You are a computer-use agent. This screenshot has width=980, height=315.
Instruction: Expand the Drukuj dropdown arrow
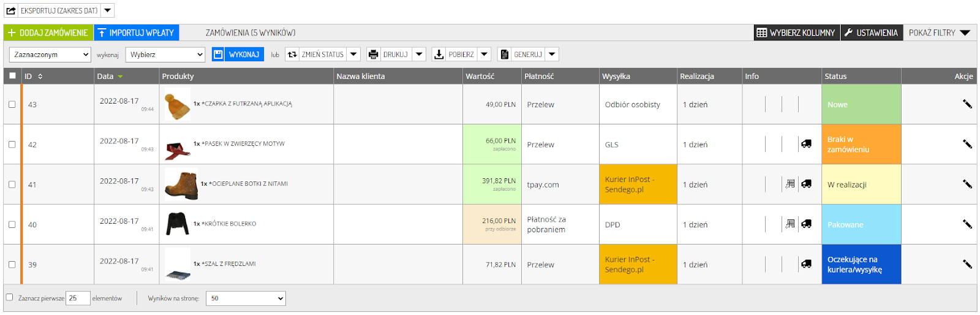click(x=420, y=55)
